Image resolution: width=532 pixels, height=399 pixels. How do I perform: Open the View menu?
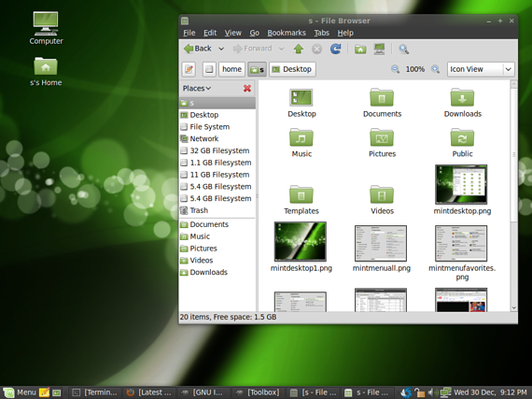click(x=232, y=33)
